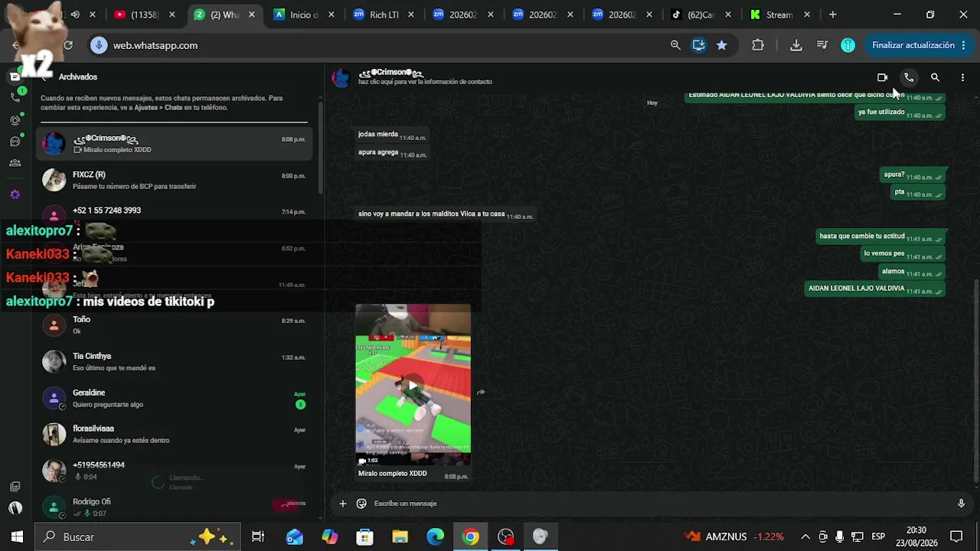The image size is (980, 551).
Task: Open the Windows Start menu
Action: click(17, 536)
